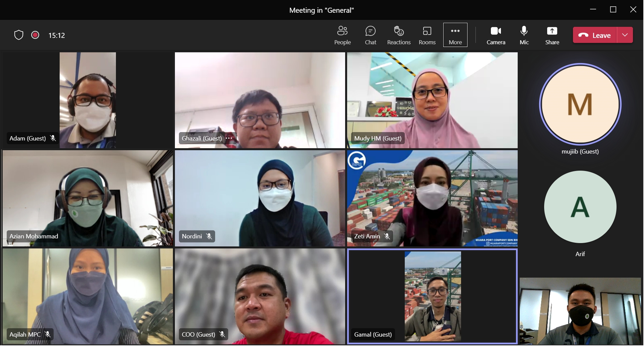This screenshot has height=346, width=644.
Task: Expand the Leave options arrow
Action: click(625, 35)
